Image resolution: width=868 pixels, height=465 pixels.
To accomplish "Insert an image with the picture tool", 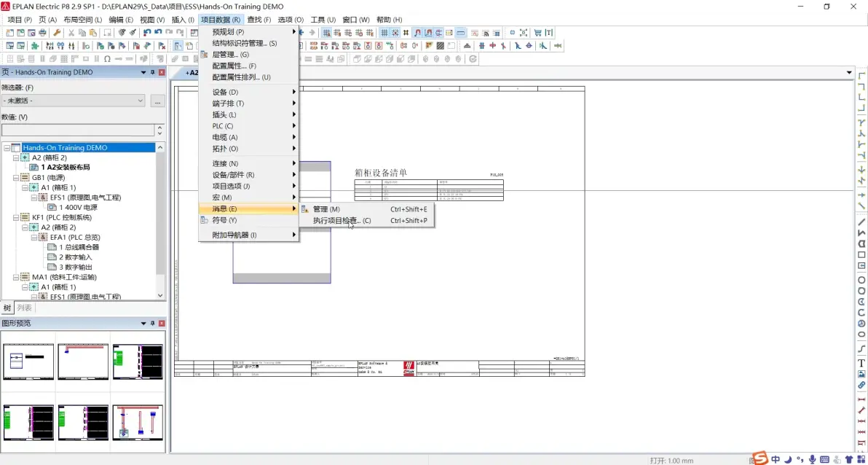I will (x=861, y=374).
